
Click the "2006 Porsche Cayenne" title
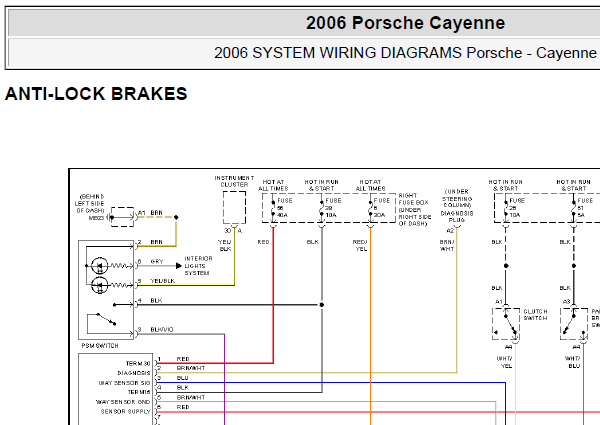coord(405,23)
